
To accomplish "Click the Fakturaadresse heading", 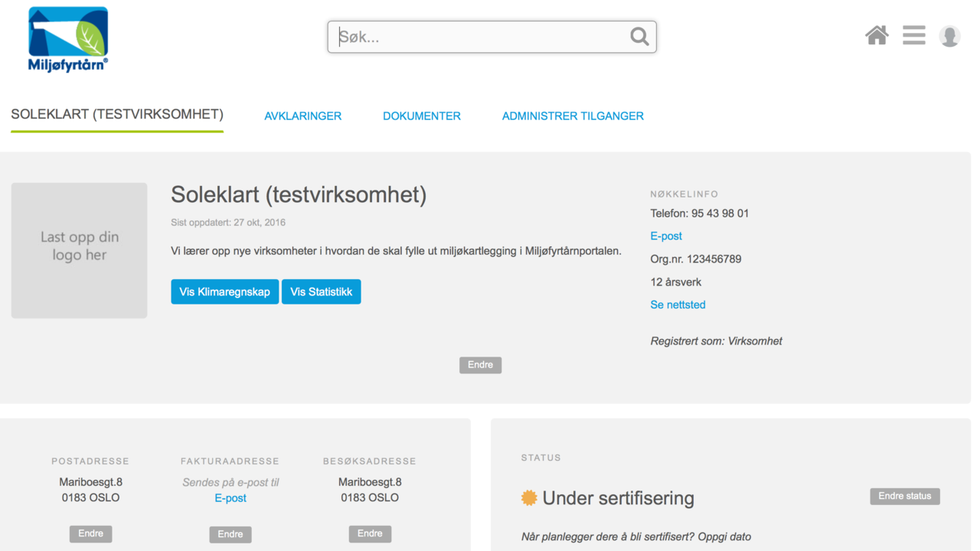I will point(230,461).
